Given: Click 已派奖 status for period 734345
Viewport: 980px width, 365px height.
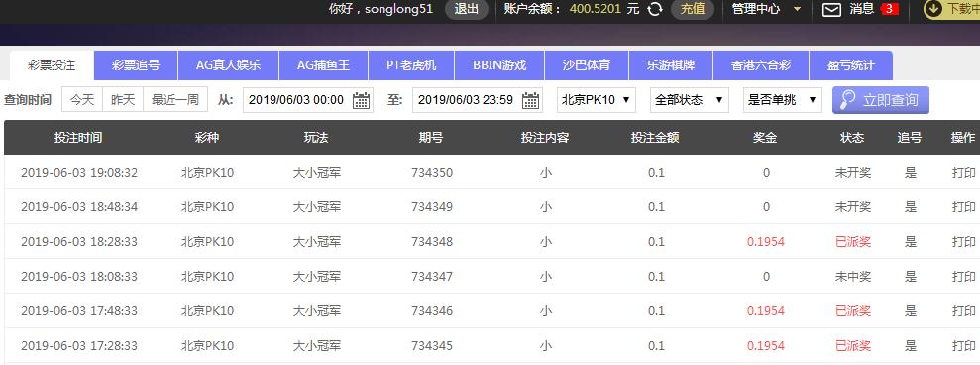Looking at the screenshot, I should [x=853, y=345].
